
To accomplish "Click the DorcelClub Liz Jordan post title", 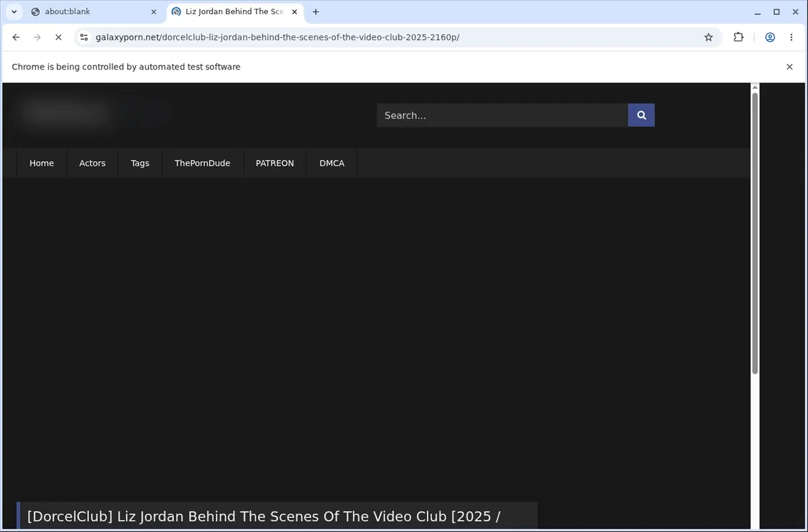I will click(264, 517).
